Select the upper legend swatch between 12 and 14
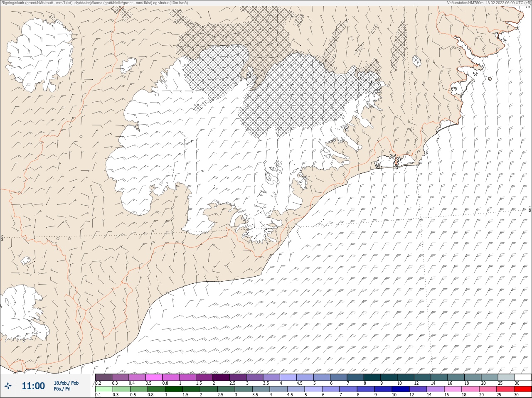532x398 pixels. 423,378
